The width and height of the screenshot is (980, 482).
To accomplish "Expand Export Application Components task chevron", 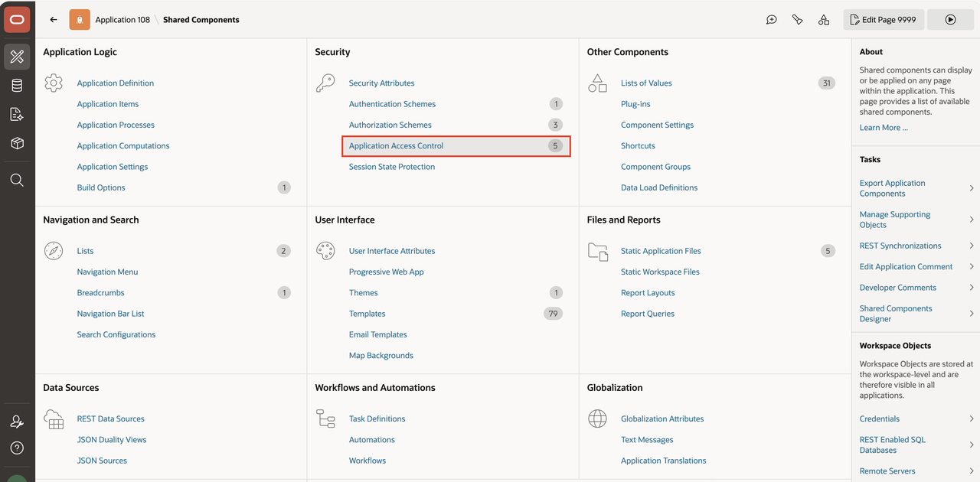I will point(972,188).
